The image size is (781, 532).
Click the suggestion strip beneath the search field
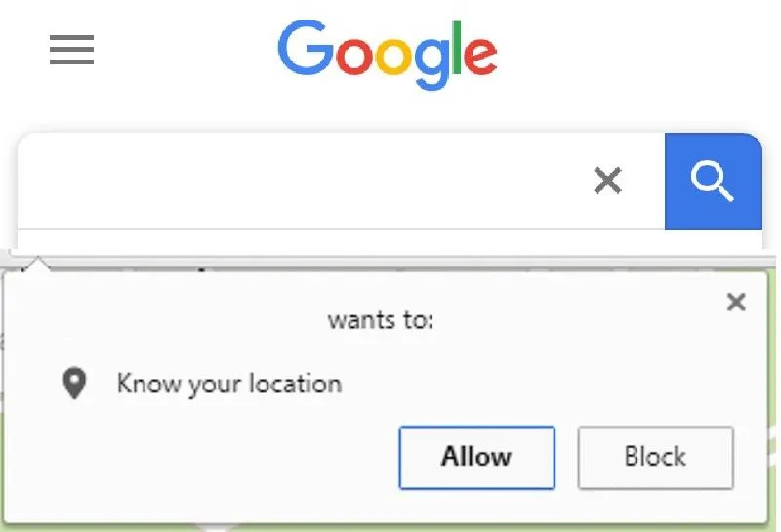point(390,238)
